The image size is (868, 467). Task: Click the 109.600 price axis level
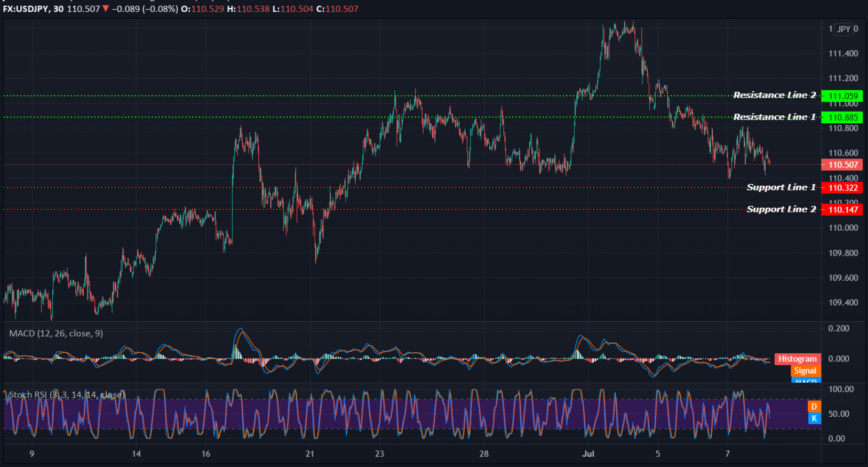(x=843, y=278)
